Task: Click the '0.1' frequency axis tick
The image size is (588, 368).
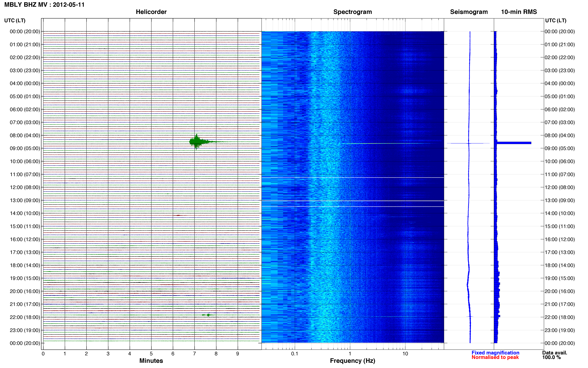Action: point(295,354)
